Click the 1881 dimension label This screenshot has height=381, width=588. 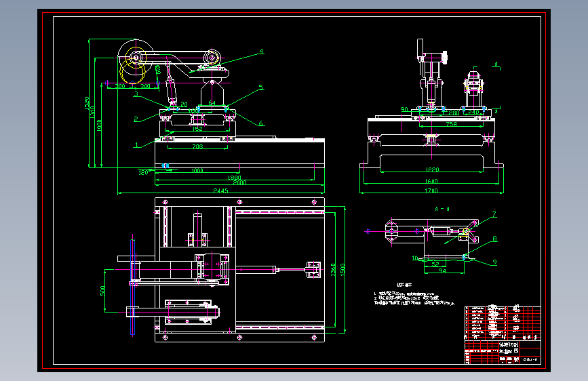click(x=235, y=178)
